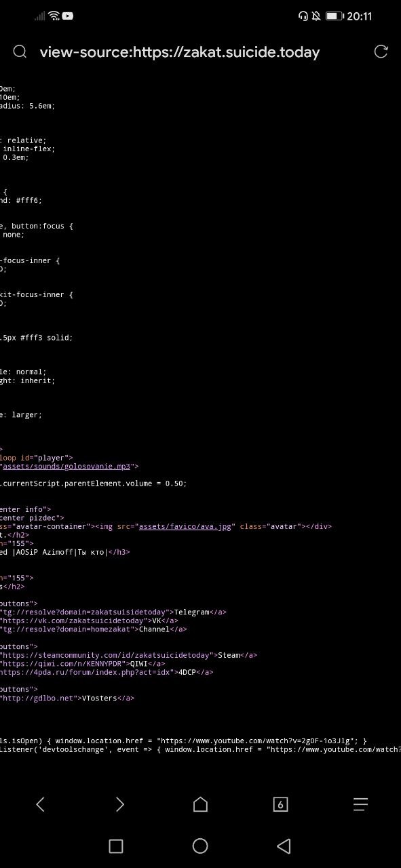Tap the muted notifications bell status icon

pyautogui.click(x=316, y=16)
